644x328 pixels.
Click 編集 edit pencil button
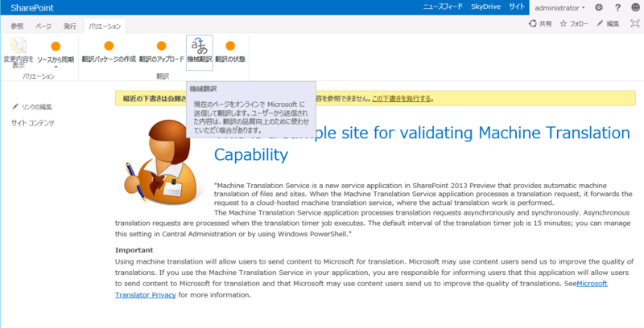pos(609,24)
